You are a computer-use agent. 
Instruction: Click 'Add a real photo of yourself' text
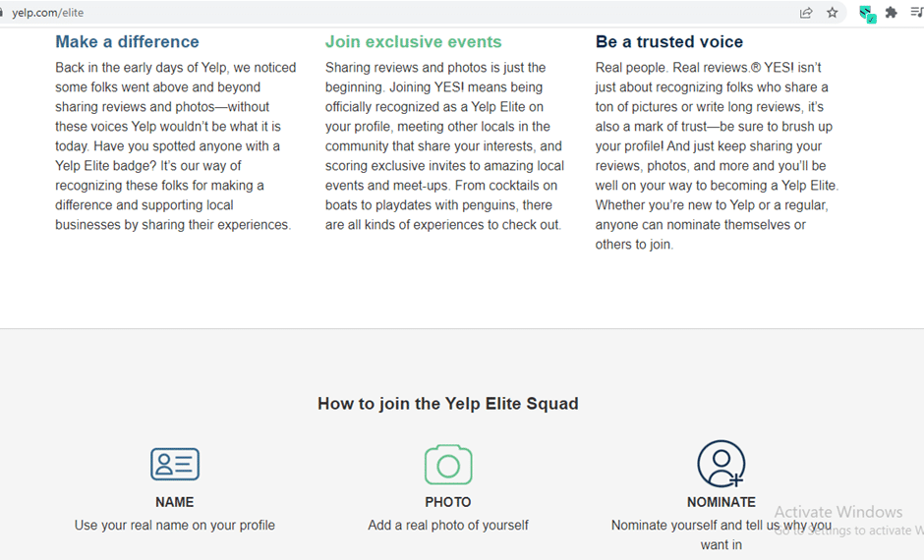coord(448,526)
